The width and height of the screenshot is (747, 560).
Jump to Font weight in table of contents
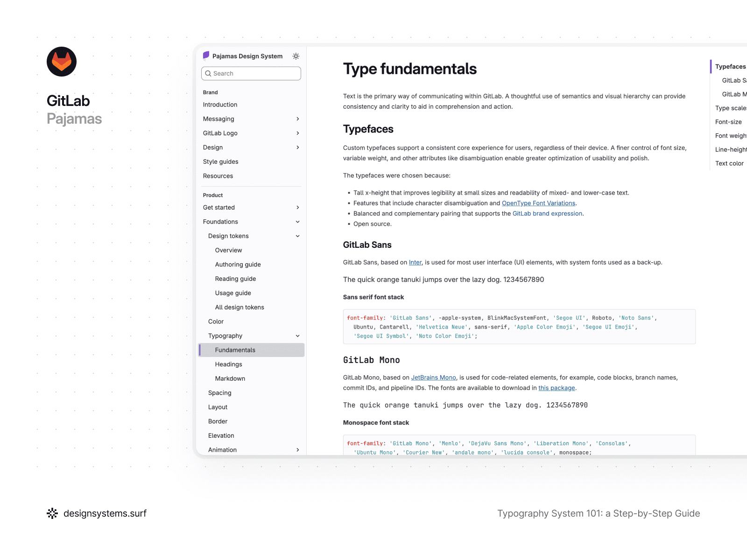point(731,136)
